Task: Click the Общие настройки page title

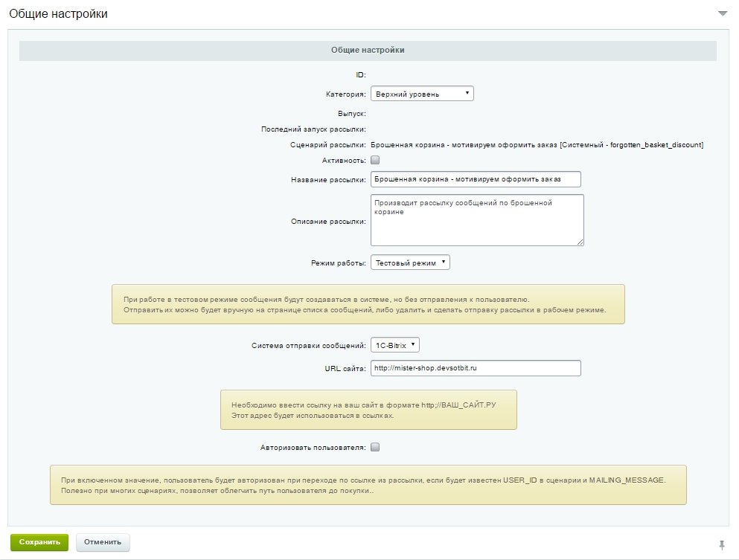Action: coord(59,13)
